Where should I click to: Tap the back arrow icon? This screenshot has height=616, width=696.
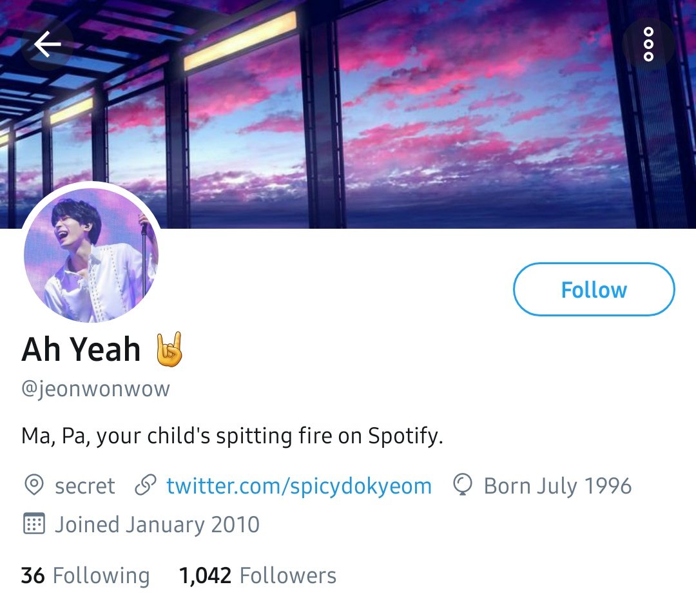tap(48, 44)
